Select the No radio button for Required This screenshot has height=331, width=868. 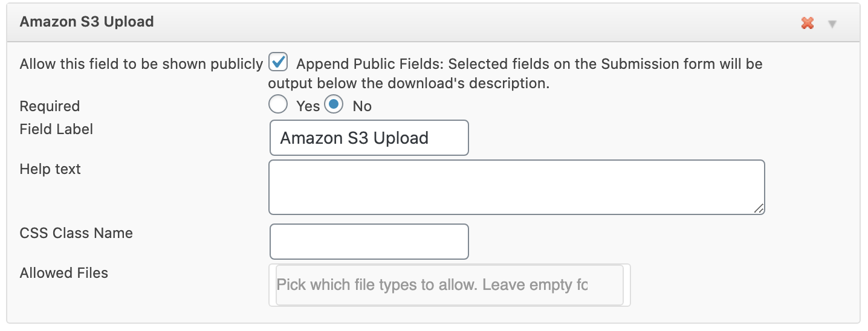[x=334, y=104]
